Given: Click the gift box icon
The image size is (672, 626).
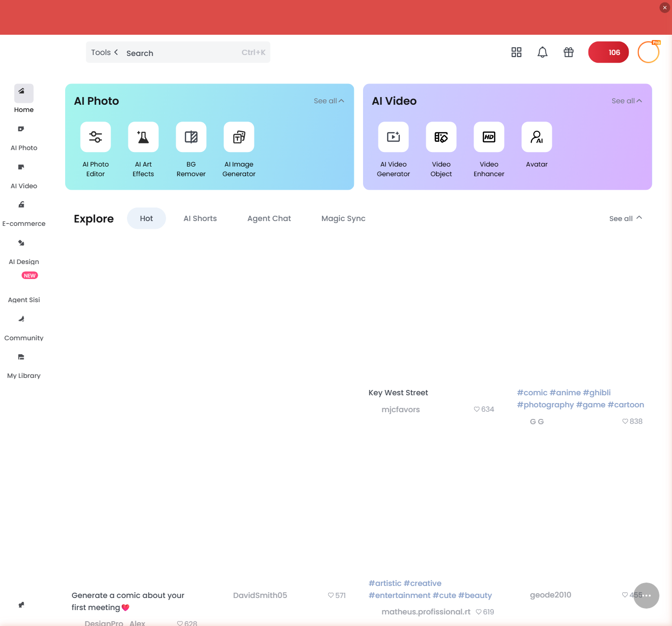Looking at the screenshot, I should [568, 52].
